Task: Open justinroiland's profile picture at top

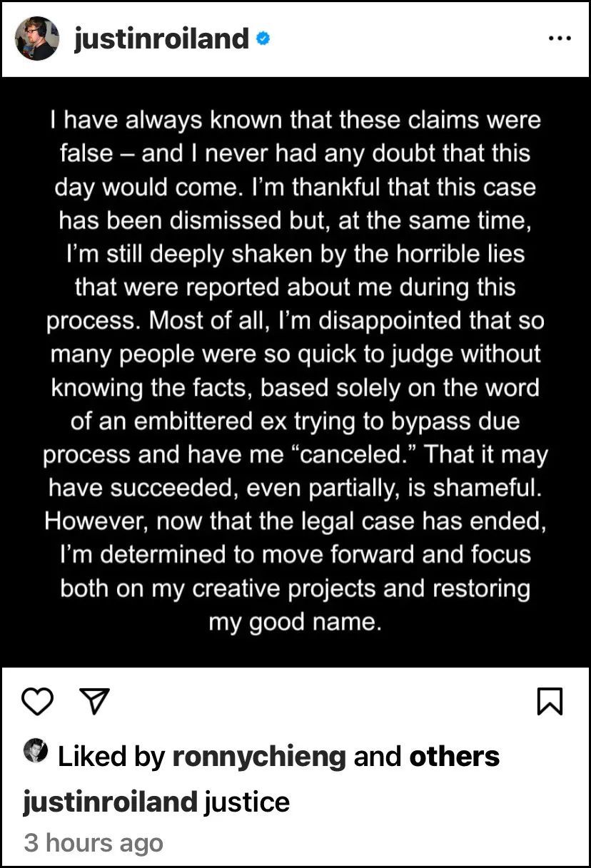Action: pyautogui.click(x=37, y=39)
